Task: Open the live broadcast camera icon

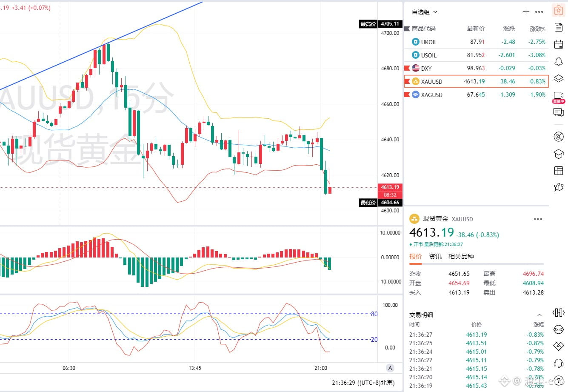Action: pyautogui.click(x=559, y=97)
